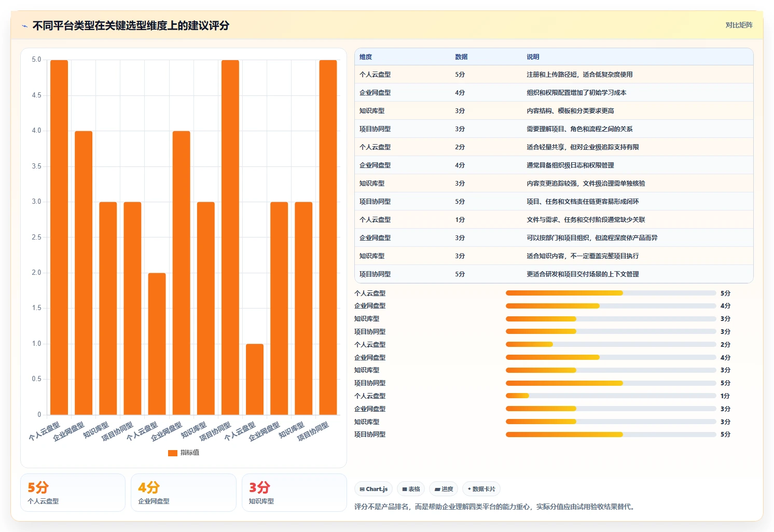Click the 个人云盘型 5分 progress bar
The width and height of the screenshot is (774, 532).
point(611,293)
